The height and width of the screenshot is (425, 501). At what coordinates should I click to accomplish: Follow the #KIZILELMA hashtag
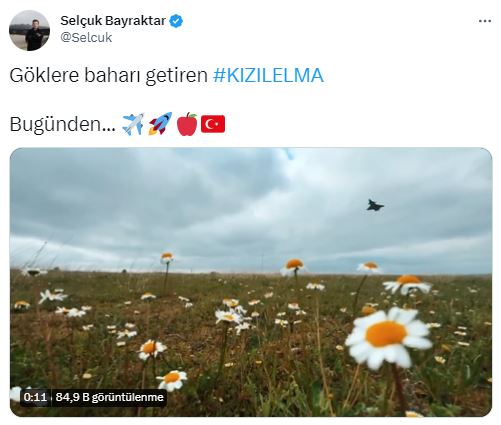coord(268,75)
